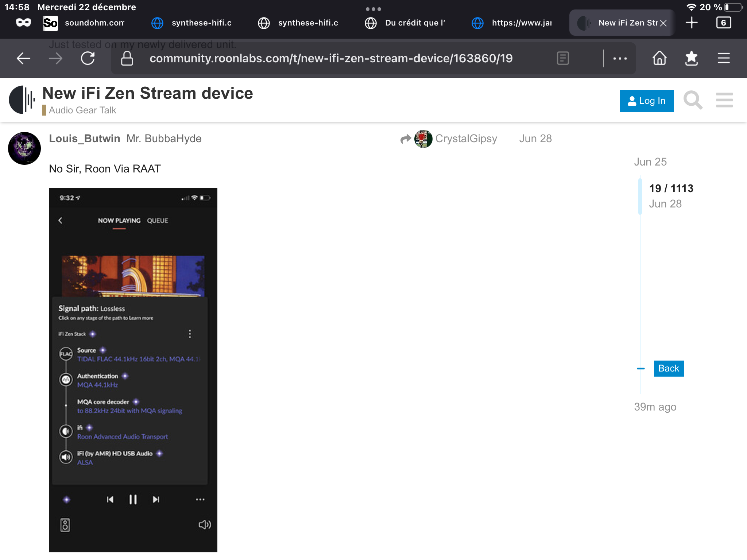
Task: Open browser home page
Action: pos(659,58)
